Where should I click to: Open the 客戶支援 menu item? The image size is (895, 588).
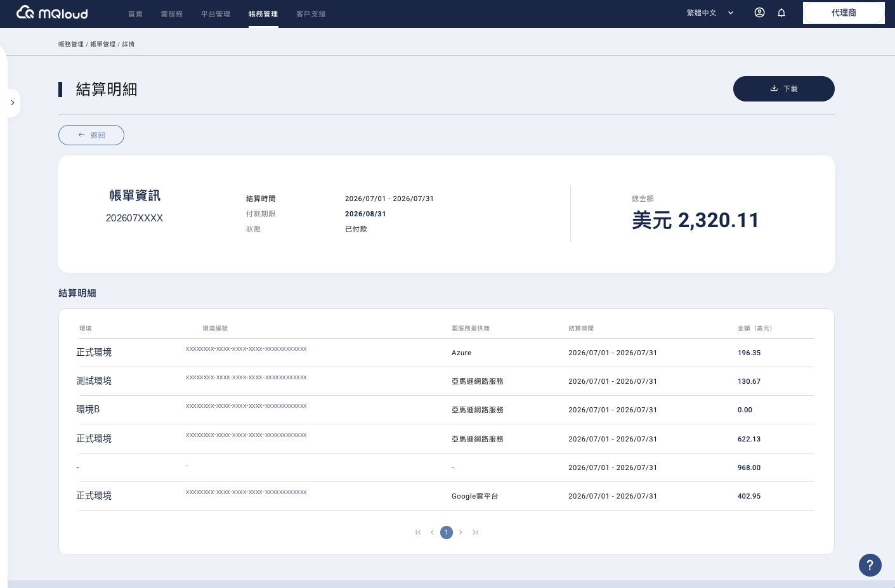coord(311,14)
